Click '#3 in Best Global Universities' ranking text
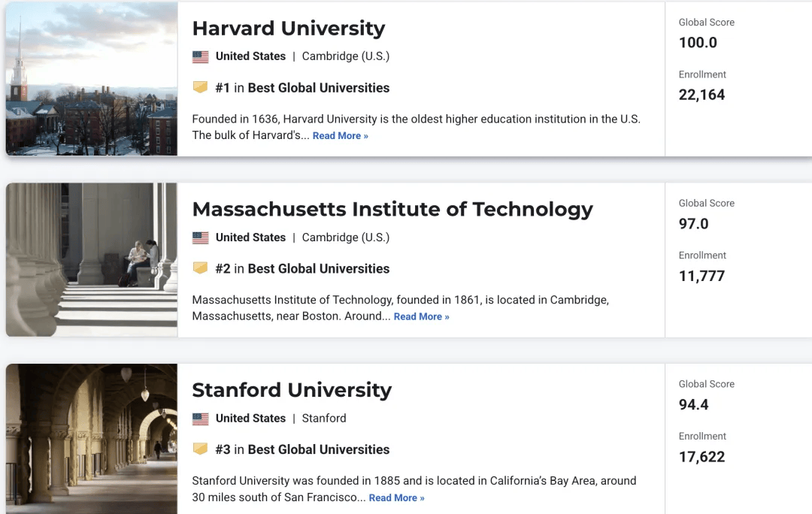812x514 pixels. point(302,449)
